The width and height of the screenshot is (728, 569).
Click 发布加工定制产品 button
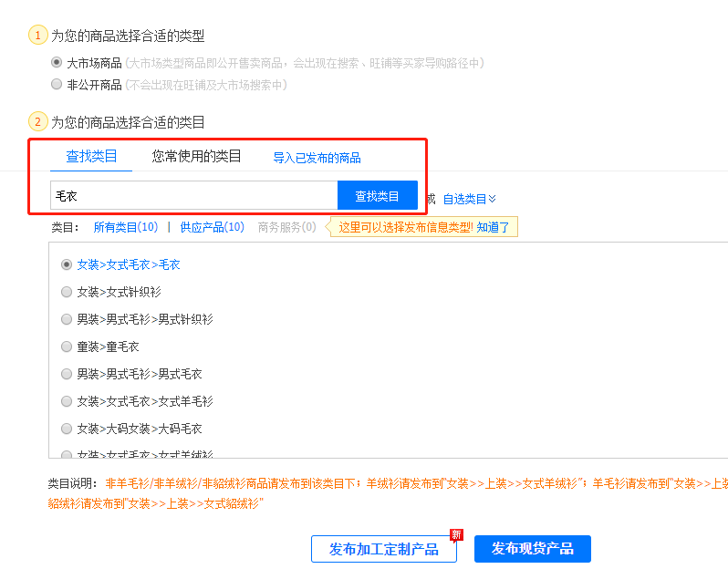coord(383,549)
